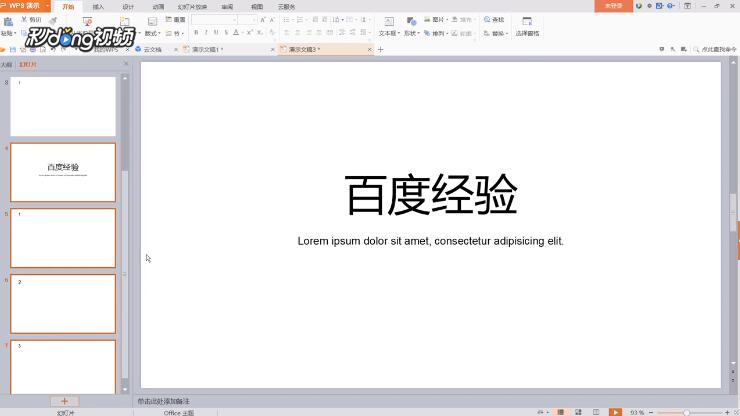Open the 开始 ribbon tab
The width and height of the screenshot is (740, 416).
pos(68,7)
